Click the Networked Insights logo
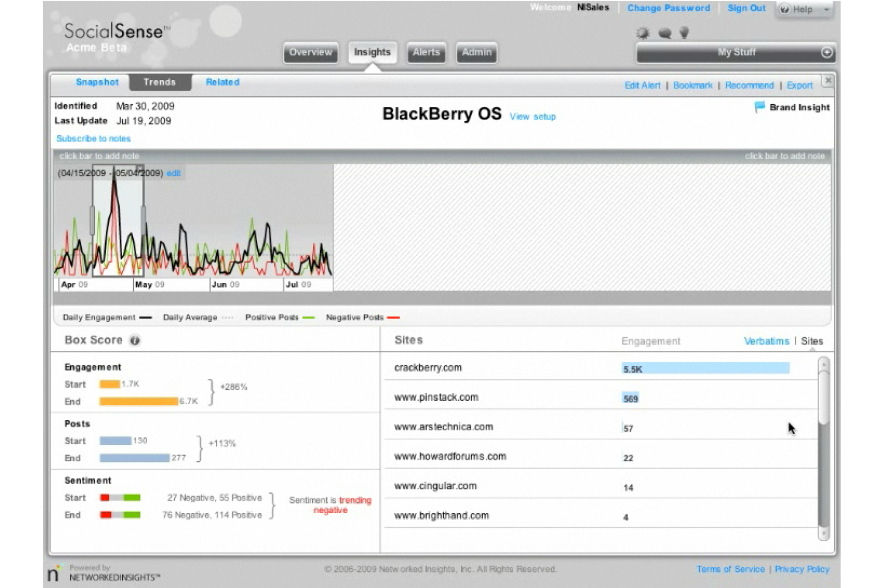The height and width of the screenshot is (588, 882). (103, 573)
